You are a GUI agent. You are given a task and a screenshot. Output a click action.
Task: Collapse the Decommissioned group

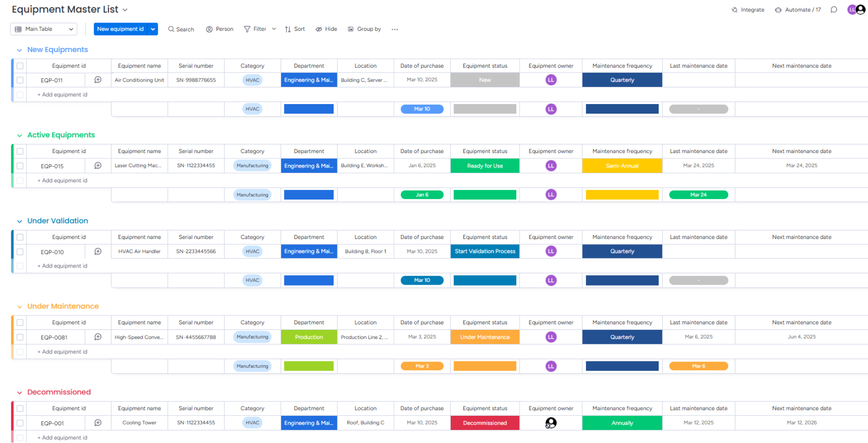[19, 392]
